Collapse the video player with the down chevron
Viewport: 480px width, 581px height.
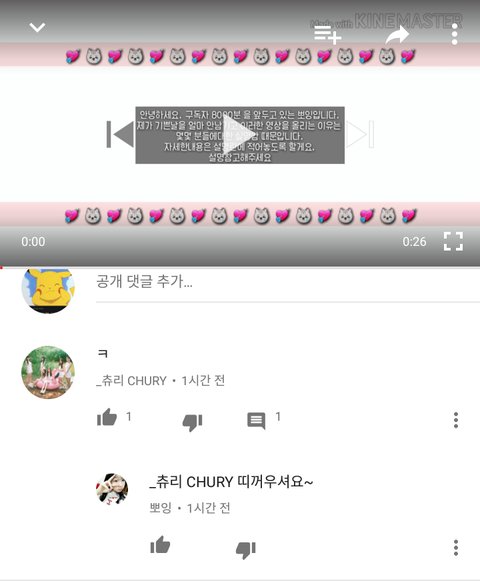pos(37,27)
